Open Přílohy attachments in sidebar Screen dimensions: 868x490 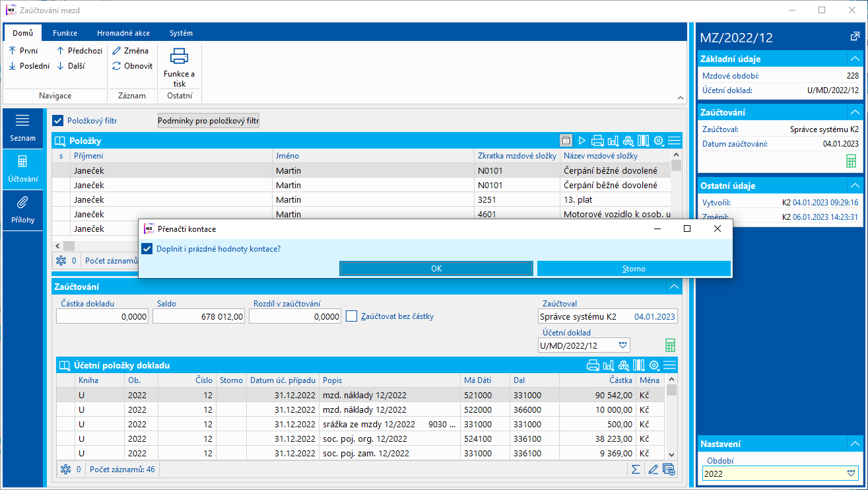coord(22,210)
